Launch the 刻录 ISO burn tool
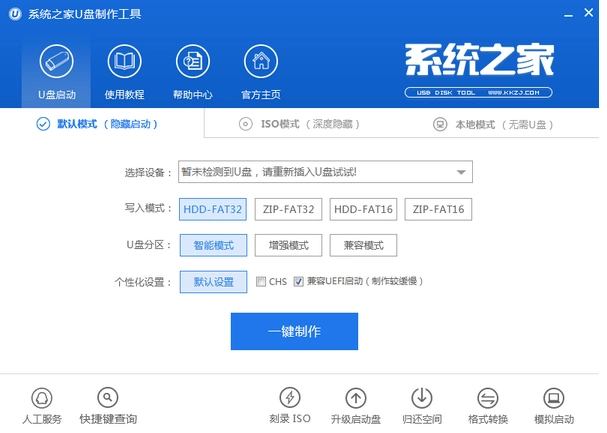Screen dimensions: 607x433 coord(289,397)
